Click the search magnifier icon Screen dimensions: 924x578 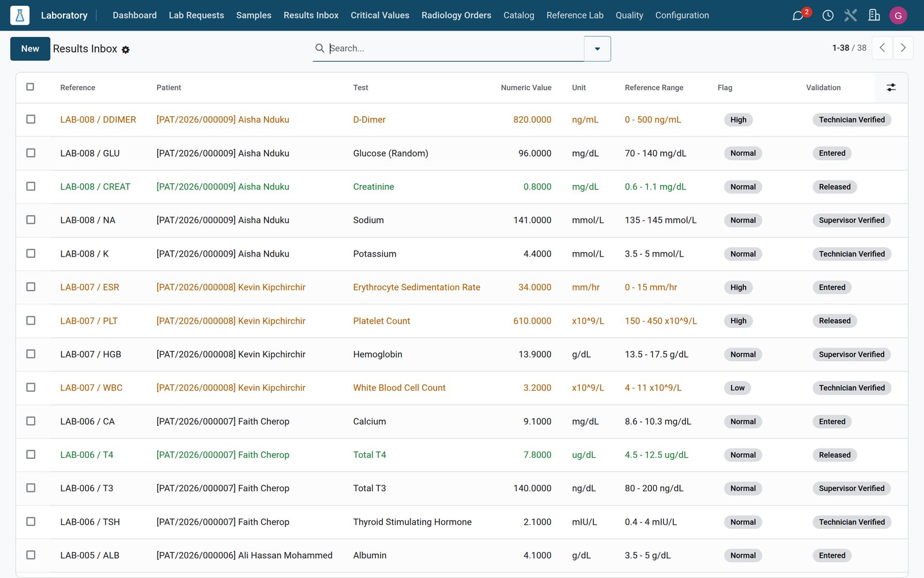click(319, 48)
